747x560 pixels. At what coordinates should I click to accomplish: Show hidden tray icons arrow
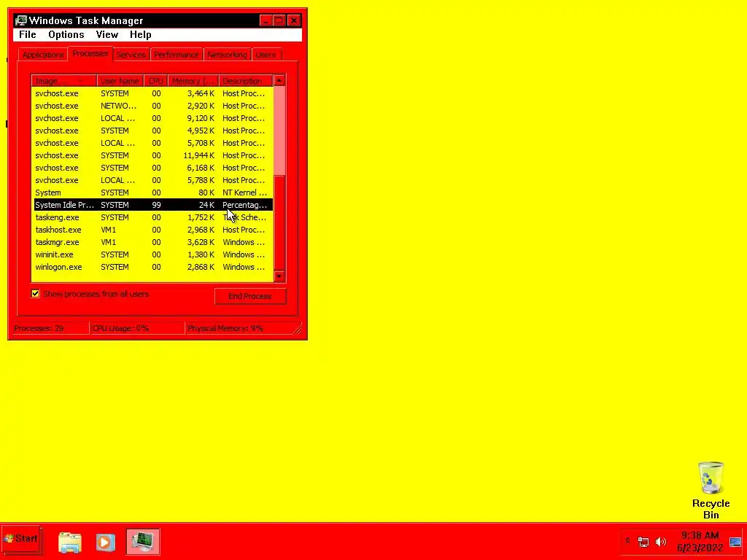pyautogui.click(x=627, y=542)
